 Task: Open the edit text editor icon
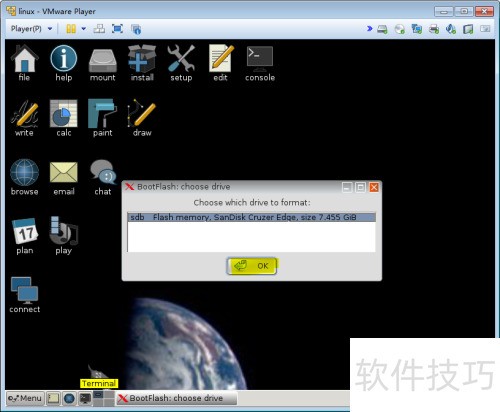point(221,63)
